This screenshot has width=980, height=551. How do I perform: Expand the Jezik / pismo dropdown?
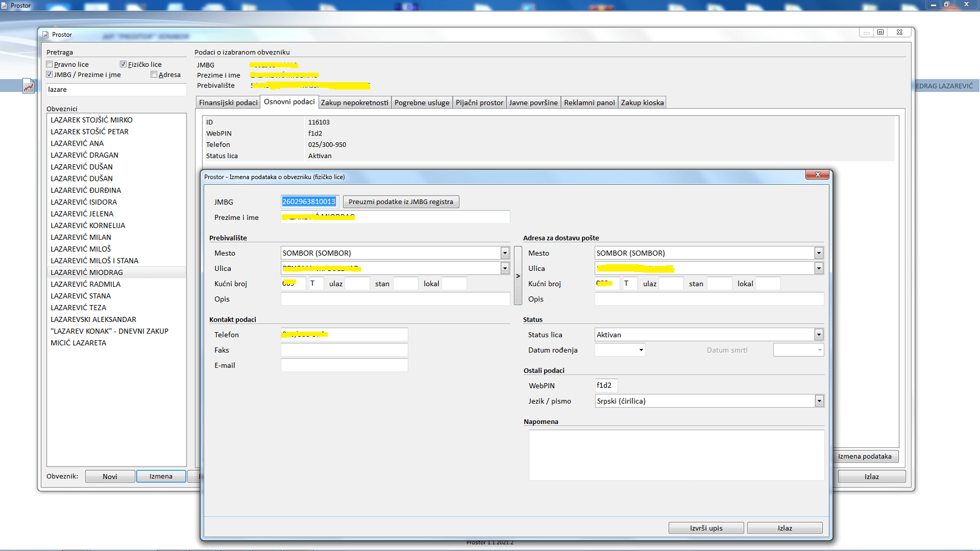point(819,401)
